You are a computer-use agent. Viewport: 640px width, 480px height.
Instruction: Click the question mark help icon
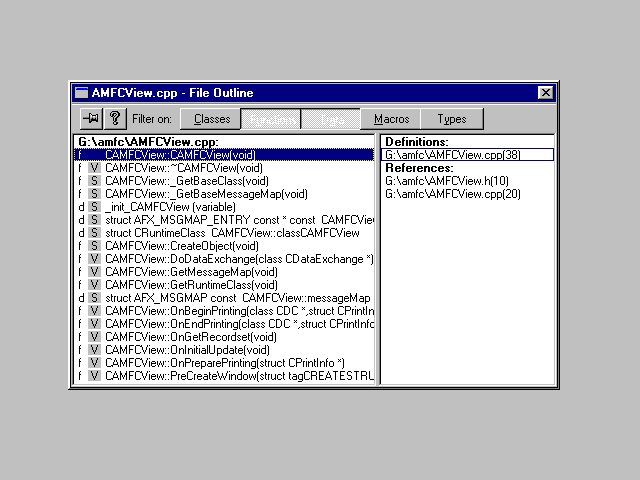(115, 119)
